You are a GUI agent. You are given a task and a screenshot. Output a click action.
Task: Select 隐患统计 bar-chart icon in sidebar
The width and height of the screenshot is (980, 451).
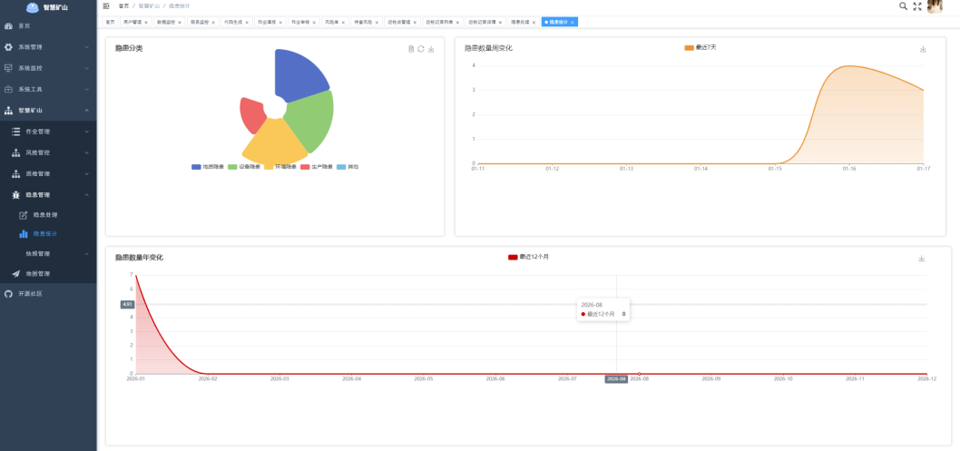[x=23, y=234]
